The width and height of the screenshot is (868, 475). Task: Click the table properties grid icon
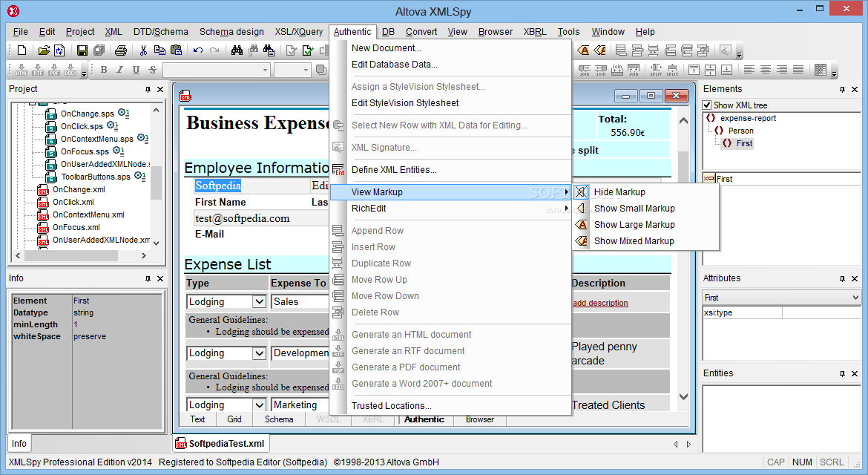coord(821,70)
